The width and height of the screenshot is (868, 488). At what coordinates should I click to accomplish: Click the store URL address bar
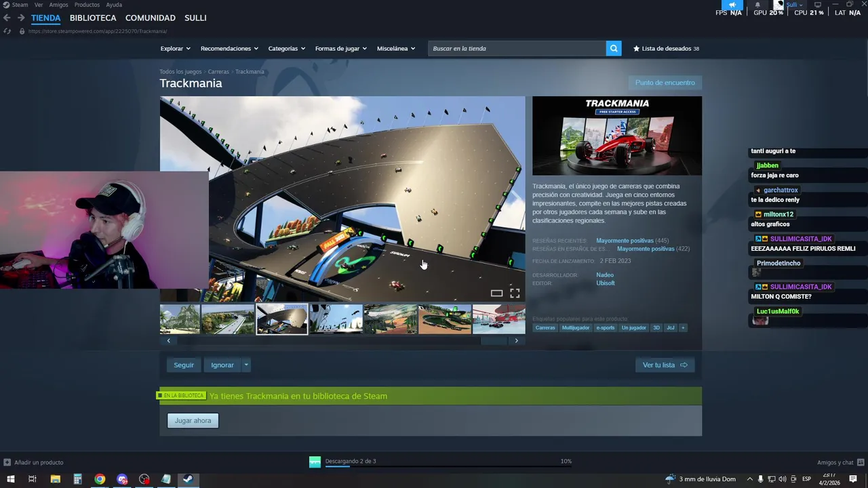point(97,31)
